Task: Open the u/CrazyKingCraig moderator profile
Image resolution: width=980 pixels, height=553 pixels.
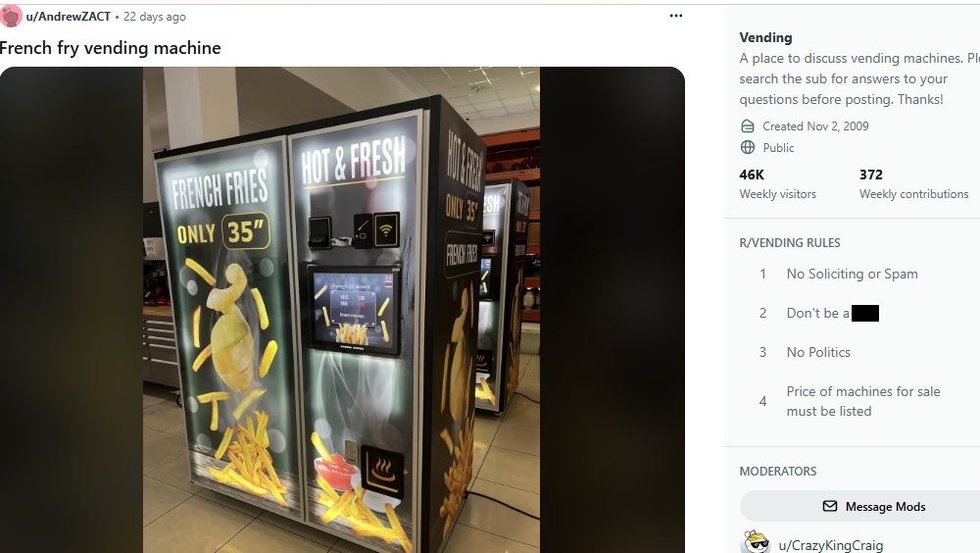Action: point(831,545)
